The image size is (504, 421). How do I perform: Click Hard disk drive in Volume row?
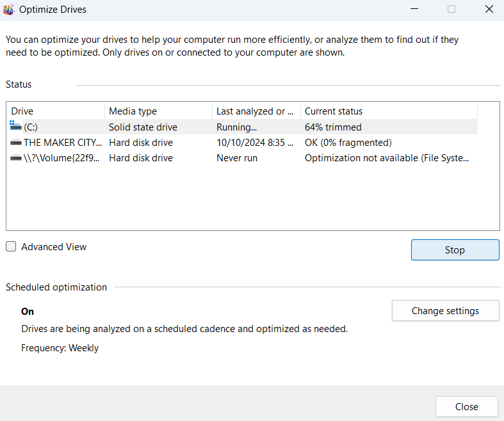pyautogui.click(x=141, y=158)
